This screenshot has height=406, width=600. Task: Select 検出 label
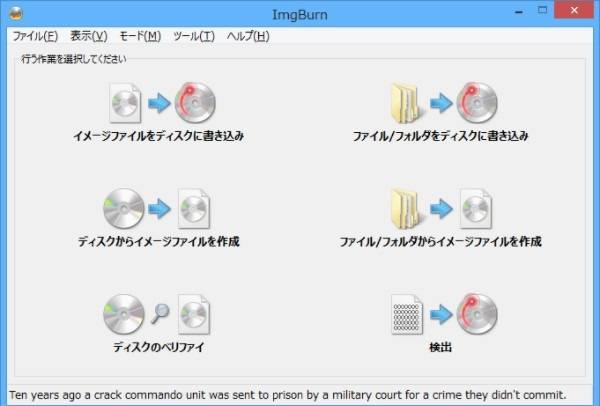pos(440,347)
